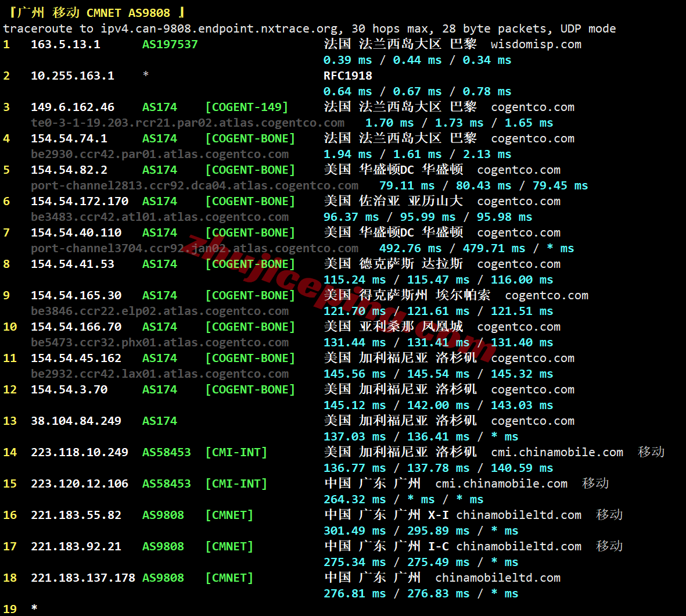
Task: Click hostname be5473.ccr32.phx01.atlas.cogentco.com
Action: pos(159,343)
